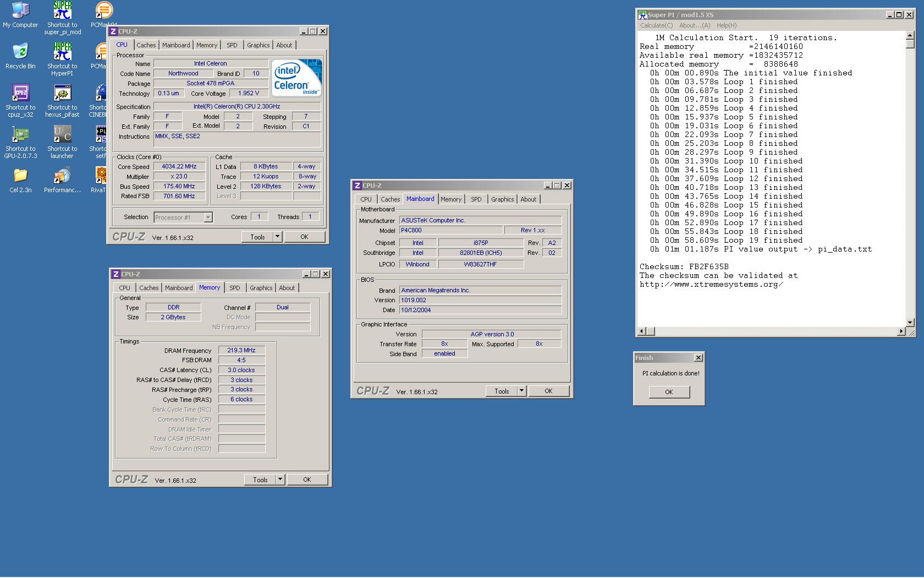The height and width of the screenshot is (578, 924).
Task: Open Shortcut to hexus_pifast icon
Action: click(x=62, y=101)
